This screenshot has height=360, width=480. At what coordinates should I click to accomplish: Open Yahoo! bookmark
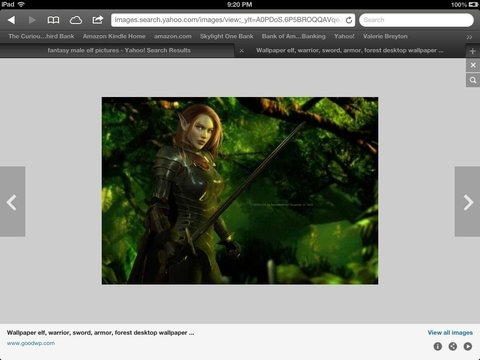344,36
